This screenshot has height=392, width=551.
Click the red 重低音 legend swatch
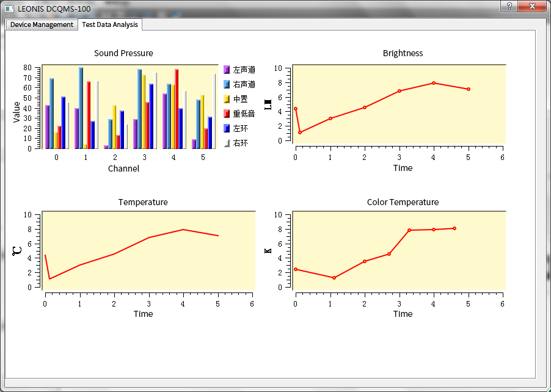[x=226, y=114]
